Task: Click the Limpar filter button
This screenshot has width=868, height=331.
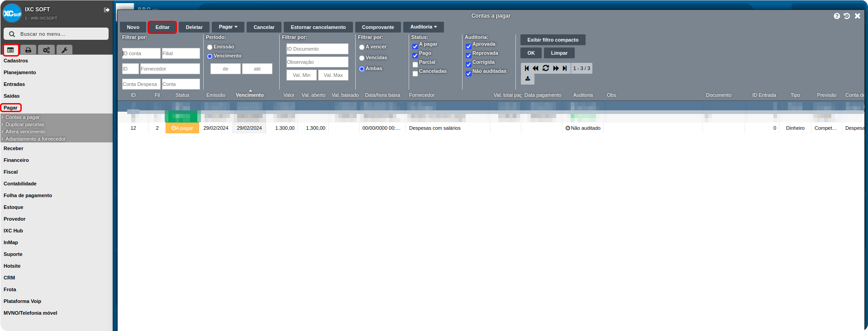Action: click(559, 53)
